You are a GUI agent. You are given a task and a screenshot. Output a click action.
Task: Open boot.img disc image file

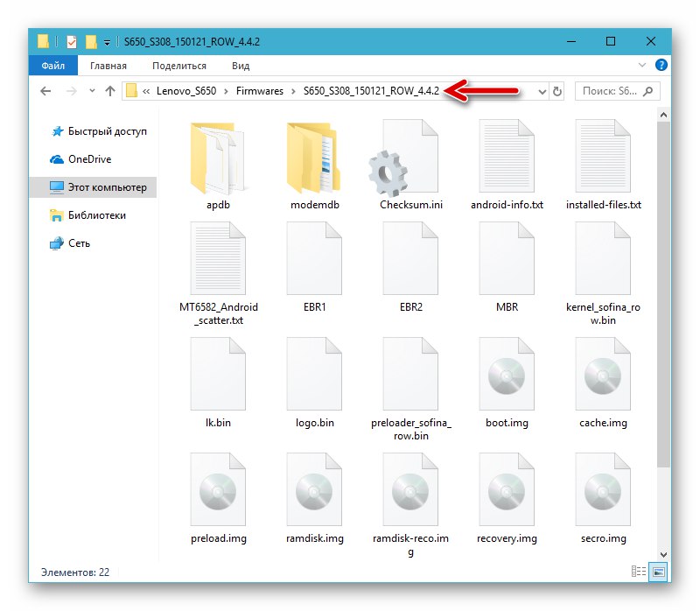click(507, 378)
